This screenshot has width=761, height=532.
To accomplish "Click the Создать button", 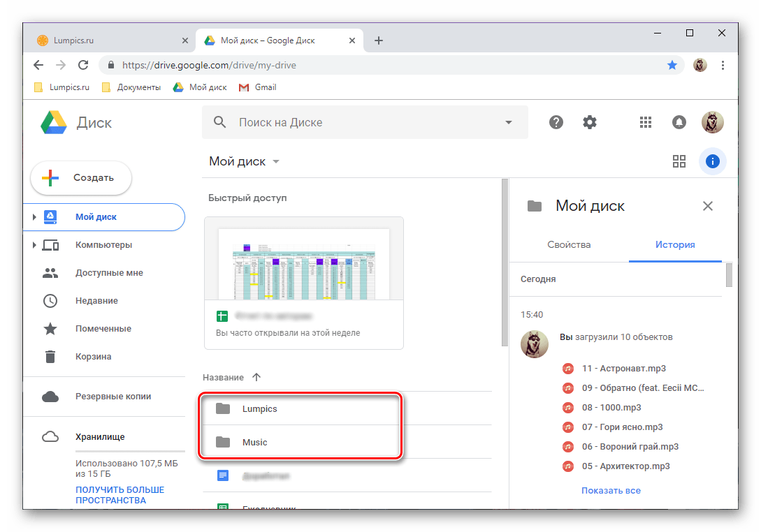I will (81, 178).
